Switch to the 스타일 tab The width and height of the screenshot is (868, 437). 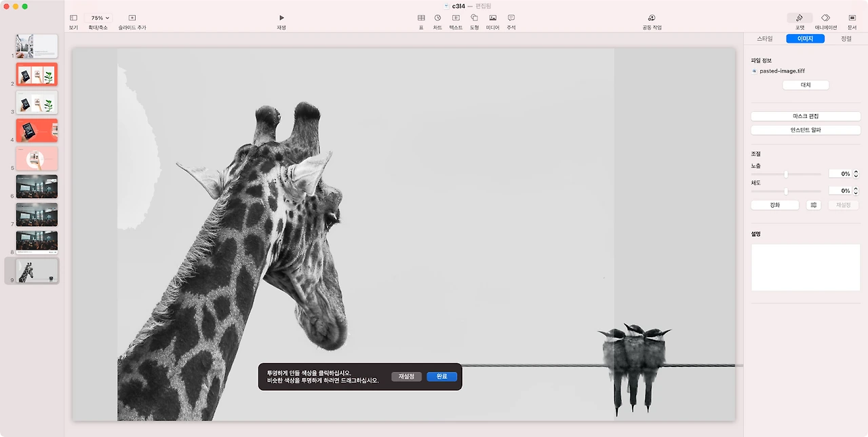click(764, 39)
